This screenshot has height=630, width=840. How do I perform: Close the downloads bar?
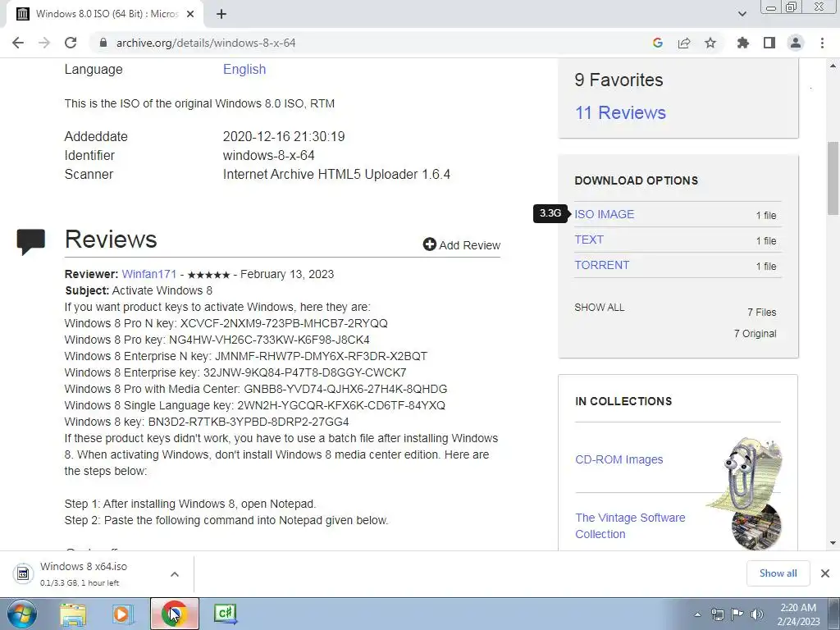point(825,573)
